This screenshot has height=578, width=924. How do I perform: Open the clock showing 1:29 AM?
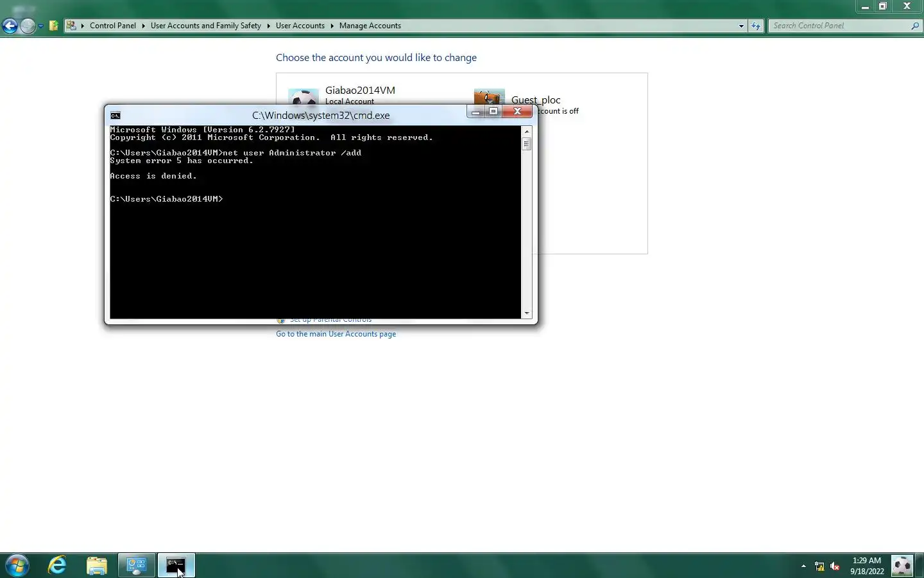click(867, 566)
